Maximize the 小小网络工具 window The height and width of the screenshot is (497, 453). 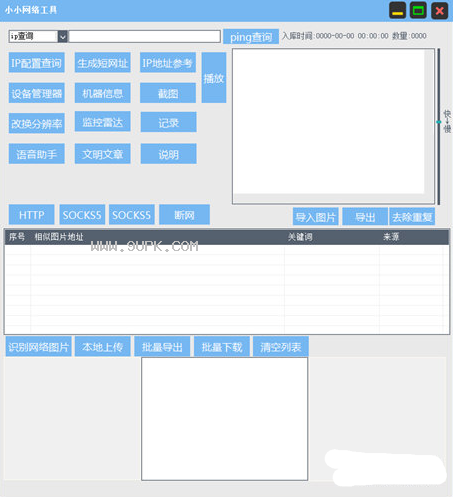point(418,10)
